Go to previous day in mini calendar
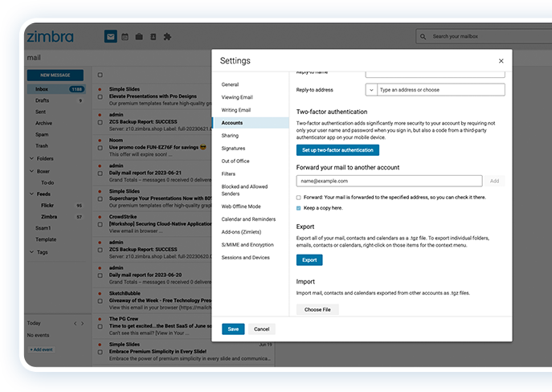 [x=75, y=324]
